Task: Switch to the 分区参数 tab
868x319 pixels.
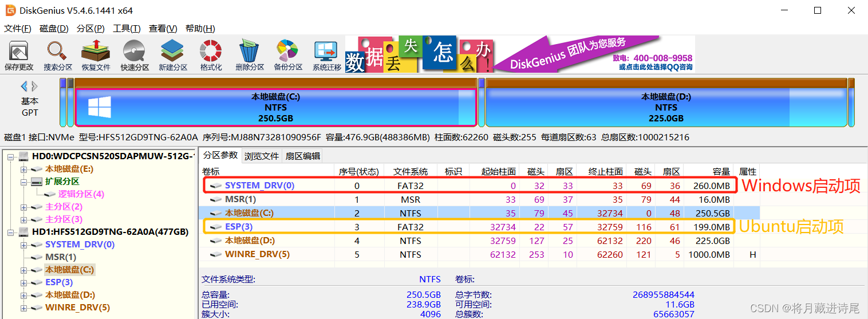Action: tap(220, 155)
